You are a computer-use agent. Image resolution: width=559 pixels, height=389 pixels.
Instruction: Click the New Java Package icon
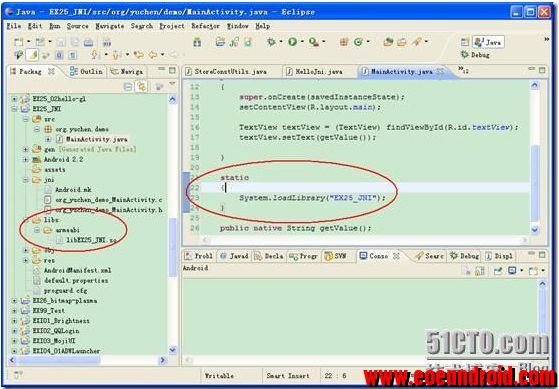(344, 42)
